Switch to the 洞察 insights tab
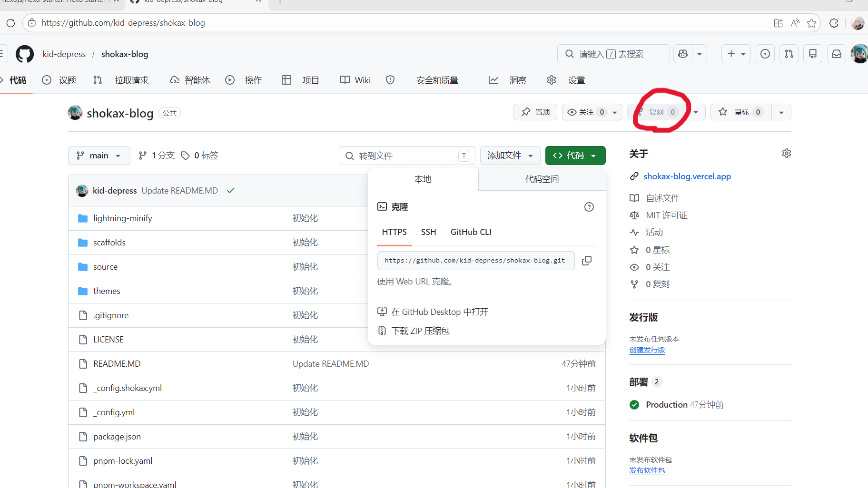 tap(508, 80)
